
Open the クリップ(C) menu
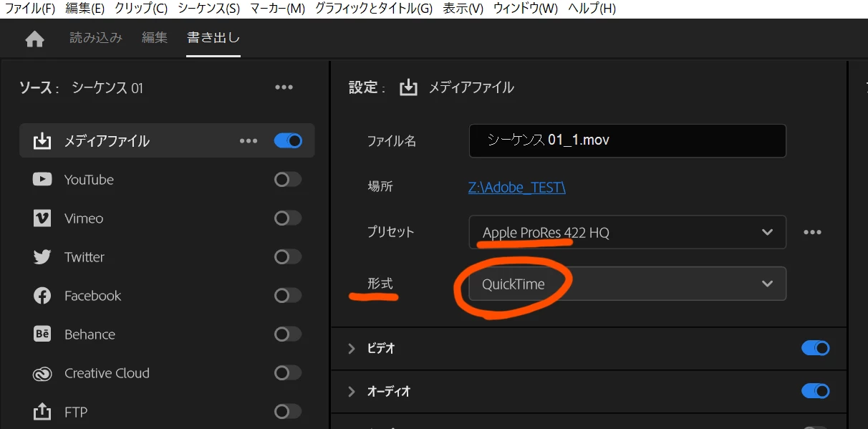(x=141, y=9)
